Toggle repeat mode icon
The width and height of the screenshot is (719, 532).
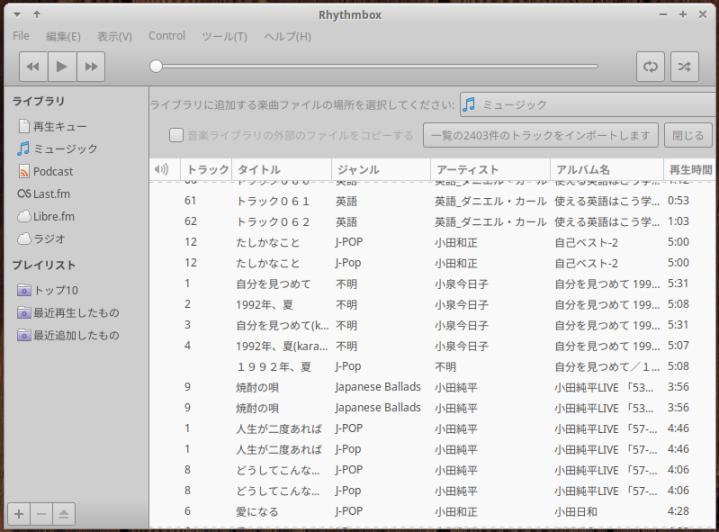(x=650, y=66)
